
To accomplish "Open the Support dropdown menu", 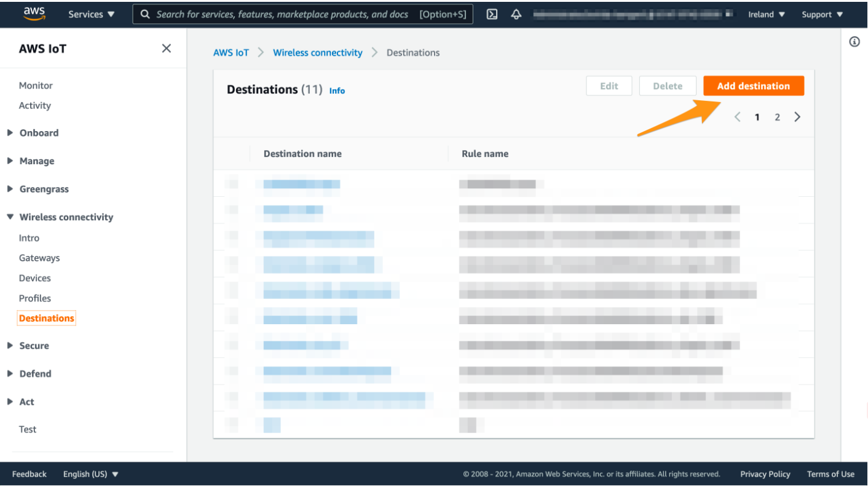I will 822,14.
